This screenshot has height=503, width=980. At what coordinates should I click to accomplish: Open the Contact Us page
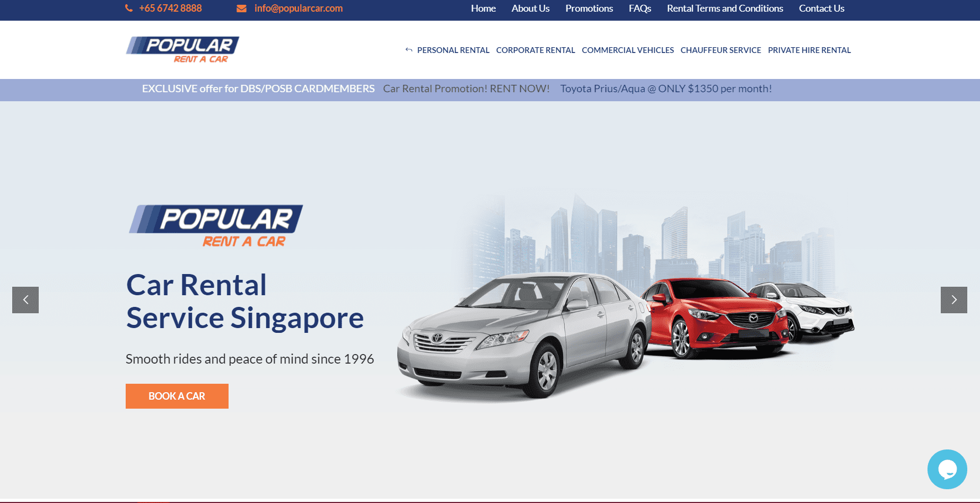coord(821,8)
